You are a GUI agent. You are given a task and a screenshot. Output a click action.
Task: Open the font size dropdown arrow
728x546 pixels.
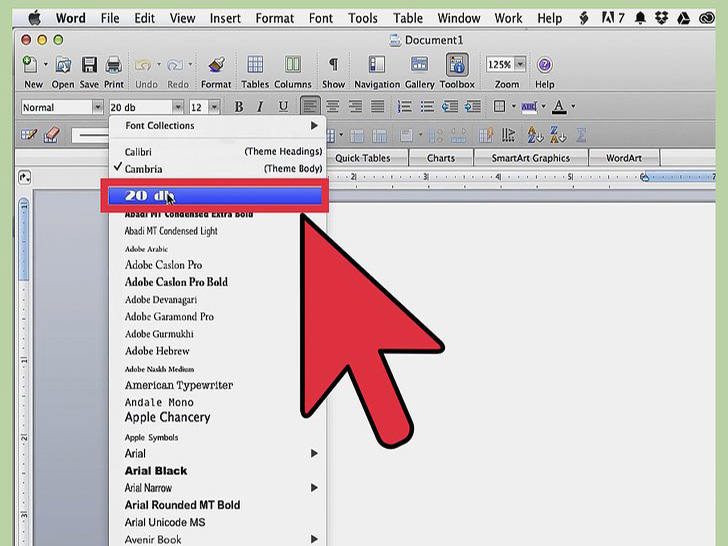click(x=214, y=107)
